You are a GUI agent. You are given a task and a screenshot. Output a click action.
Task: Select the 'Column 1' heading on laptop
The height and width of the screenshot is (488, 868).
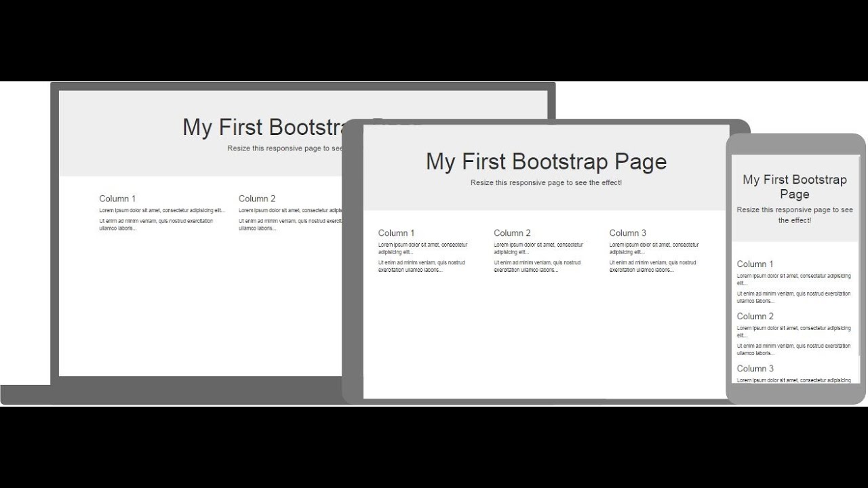pyautogui.click(x=117, y=199)
